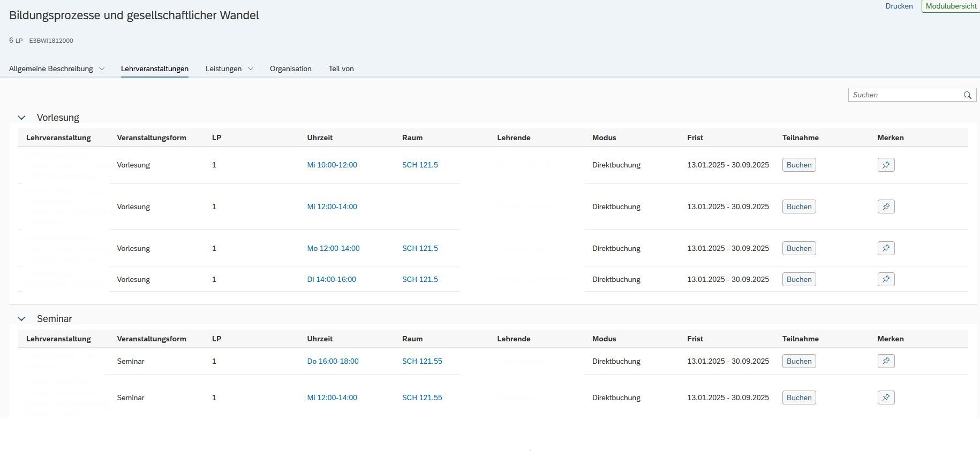Pin the Di 14:00-16:00 Vorlesung
Image resolution: width=980 pixels, height=451 pixels.
tap(886, 279)
